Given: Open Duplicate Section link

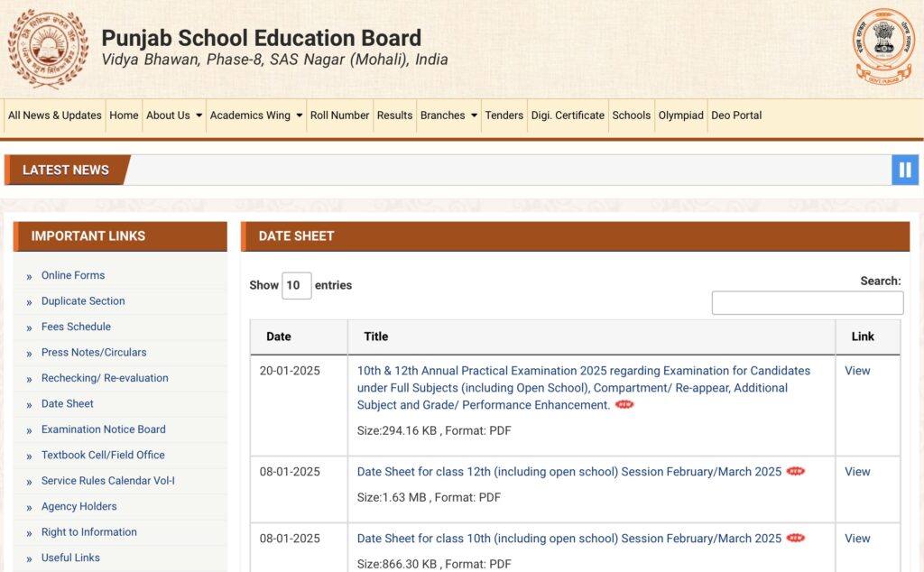Looking at the screenshot, I should coord(83,301).
